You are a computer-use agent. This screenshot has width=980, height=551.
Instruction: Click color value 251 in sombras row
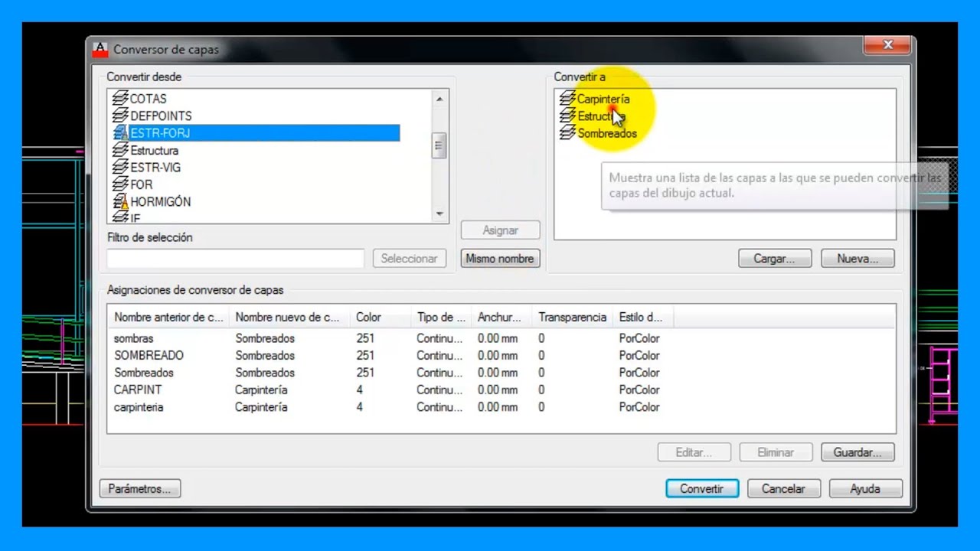(365, 338)
